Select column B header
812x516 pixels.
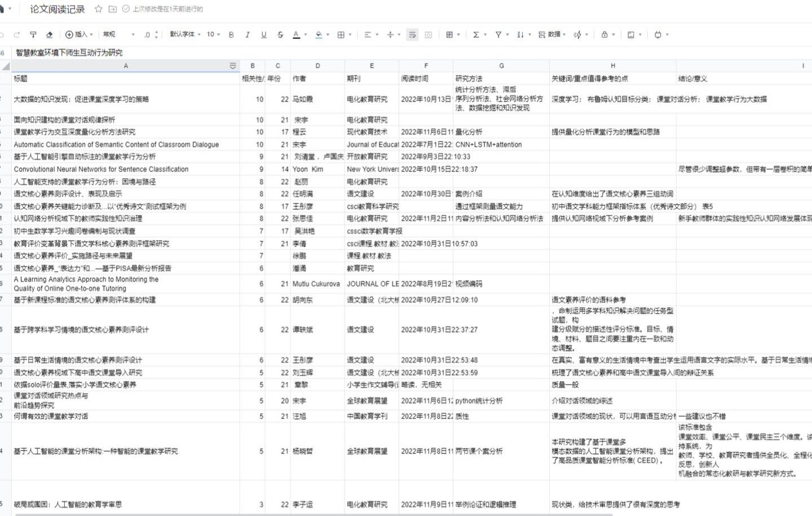pyautogui.click(x=252, y=66)
